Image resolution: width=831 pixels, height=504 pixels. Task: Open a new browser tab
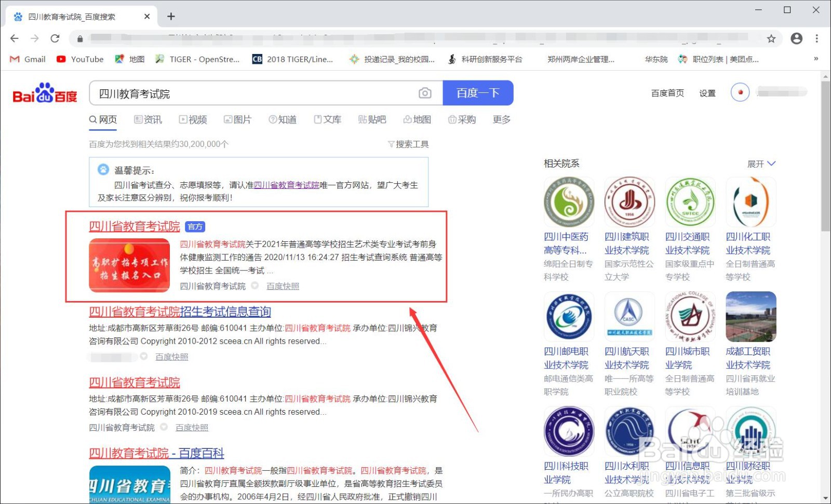[171, 17]
